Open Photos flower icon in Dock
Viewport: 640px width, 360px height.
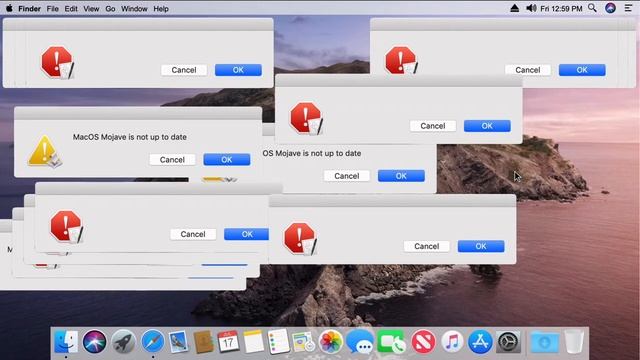(x=331, y=342)
